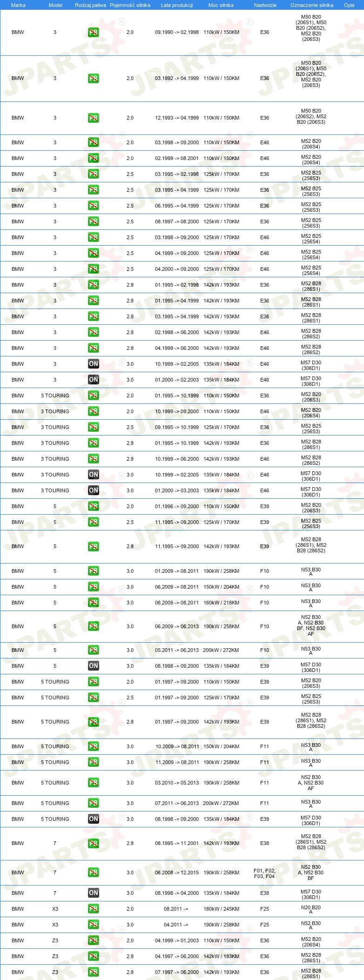Click the E38 body cell in row 08.1995 -> 11.2001
This screenshot has width=364, height=980.
click(x=264, y=844)
